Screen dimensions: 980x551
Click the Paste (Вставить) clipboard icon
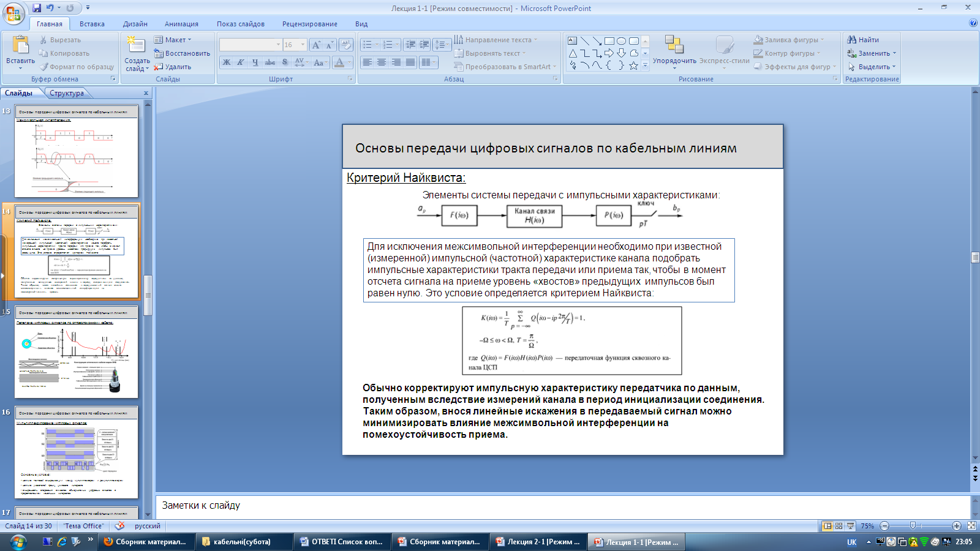pos(21,45)
